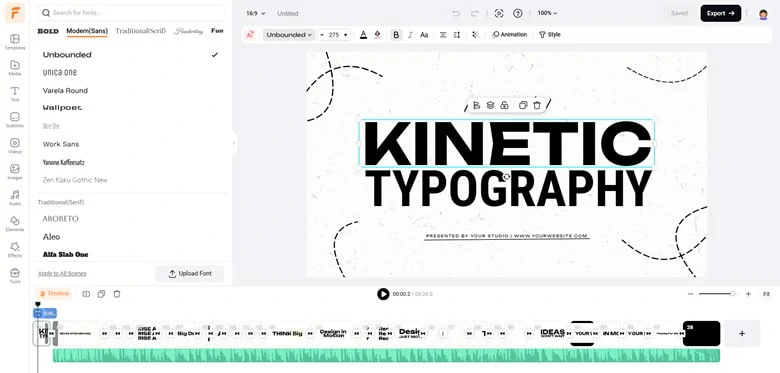780x373 pixels.
Task: Delete the scene using timeline trash icon
Action: (117, 294)
